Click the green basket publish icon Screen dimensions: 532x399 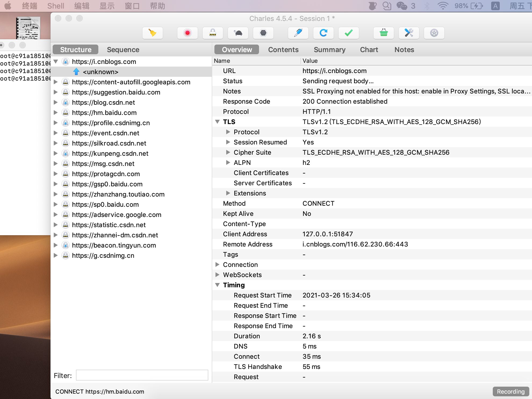pyautogui.click(x=383, y=33)
